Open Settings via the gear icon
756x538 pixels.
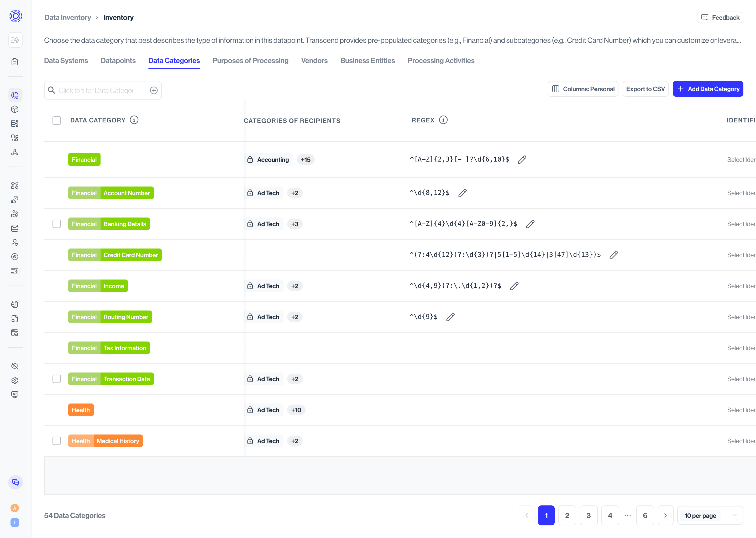[15, 380]
